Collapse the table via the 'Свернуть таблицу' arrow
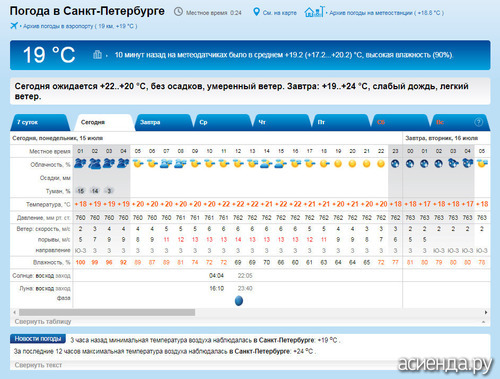 483,322
